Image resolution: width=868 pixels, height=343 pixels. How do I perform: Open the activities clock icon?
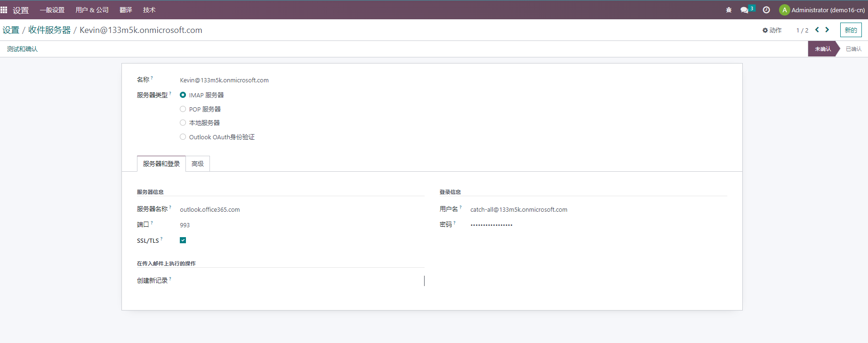(x=766, y=10)
